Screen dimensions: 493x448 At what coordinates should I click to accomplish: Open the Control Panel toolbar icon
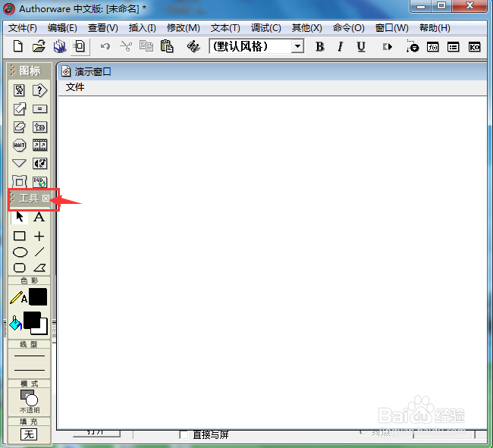tap(412, 46)
